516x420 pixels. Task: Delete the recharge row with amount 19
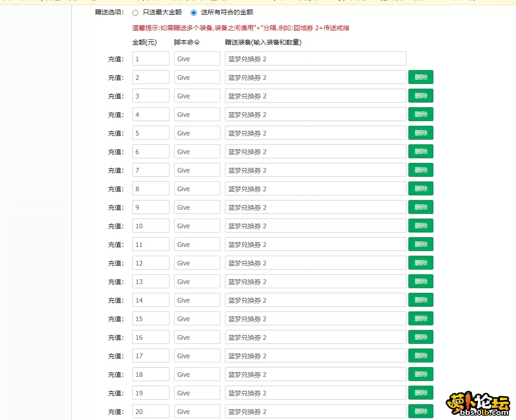coord(420,393)
